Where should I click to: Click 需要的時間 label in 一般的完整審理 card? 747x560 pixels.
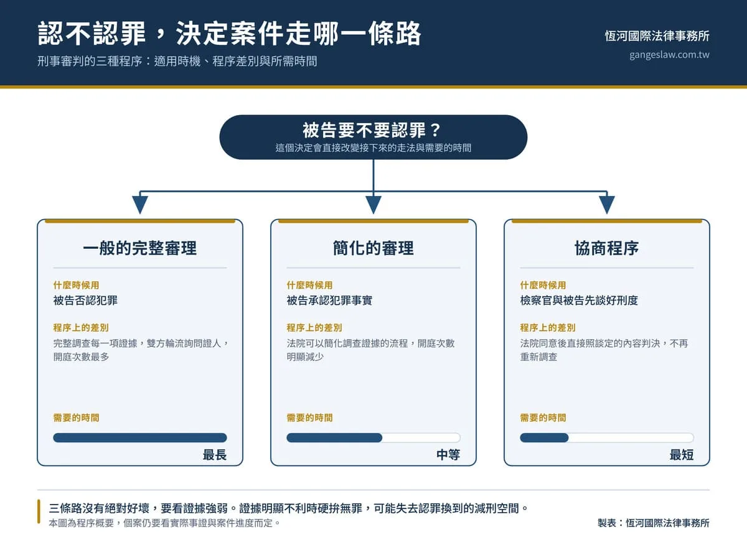(76, 418)
